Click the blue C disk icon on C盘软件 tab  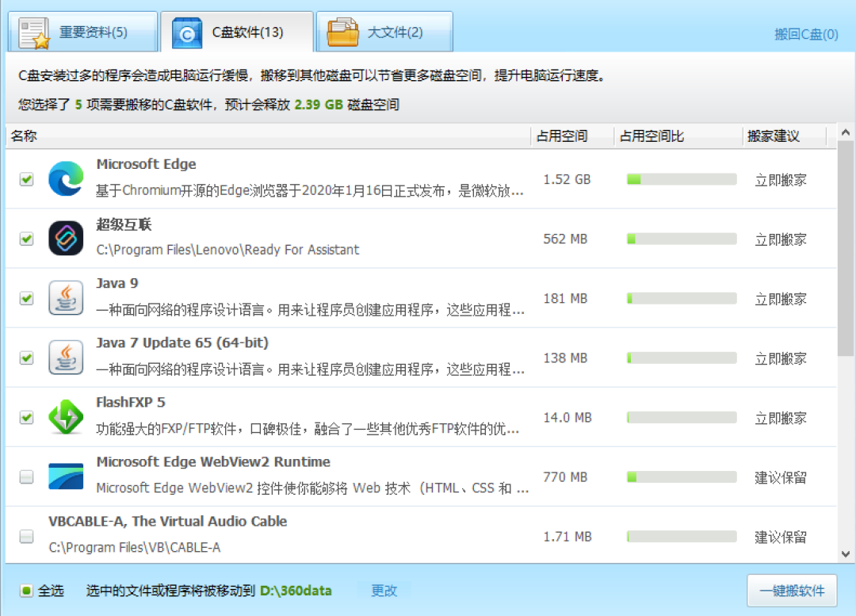coord(187,33)
